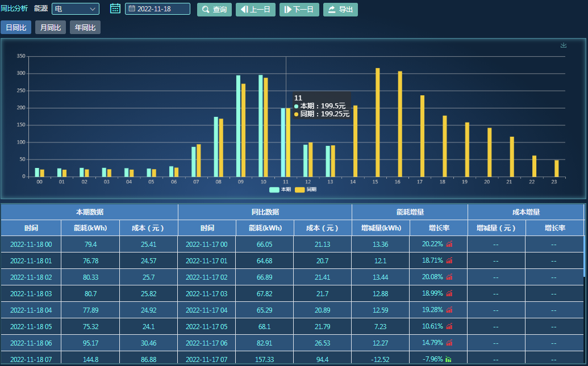Screen dimensions: 588x366
Task: Click the left arrow icon of 上一日
Action: tap(243, 10)
